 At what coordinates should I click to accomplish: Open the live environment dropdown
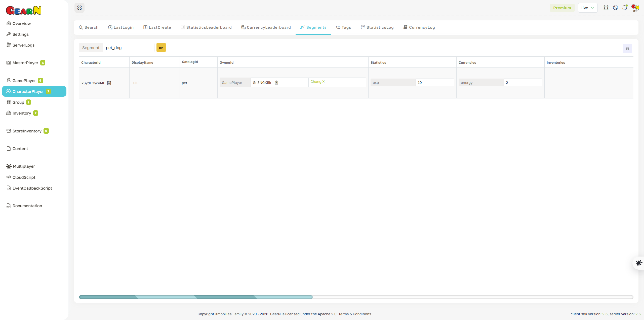588,8
